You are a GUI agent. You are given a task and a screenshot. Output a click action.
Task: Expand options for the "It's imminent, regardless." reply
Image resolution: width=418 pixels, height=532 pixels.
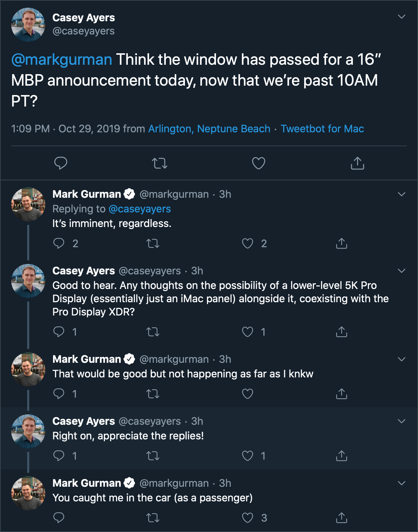(402, 194)
